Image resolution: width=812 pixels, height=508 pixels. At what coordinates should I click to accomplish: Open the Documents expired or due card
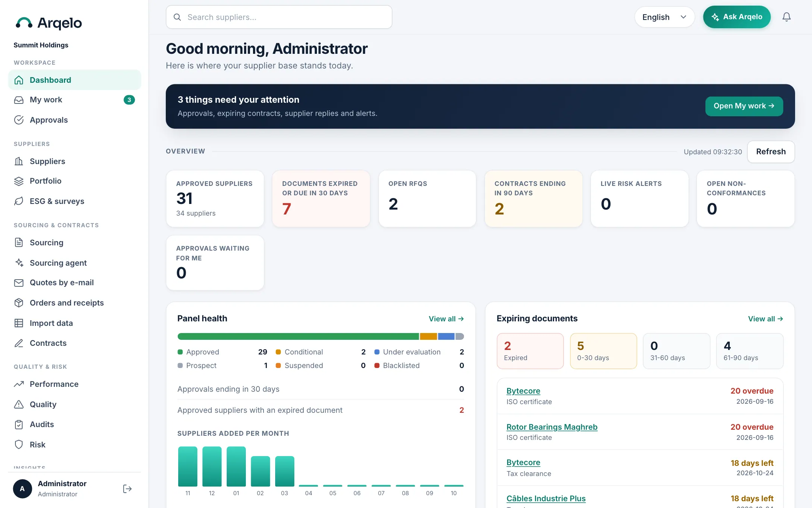[x=321, y=199]
